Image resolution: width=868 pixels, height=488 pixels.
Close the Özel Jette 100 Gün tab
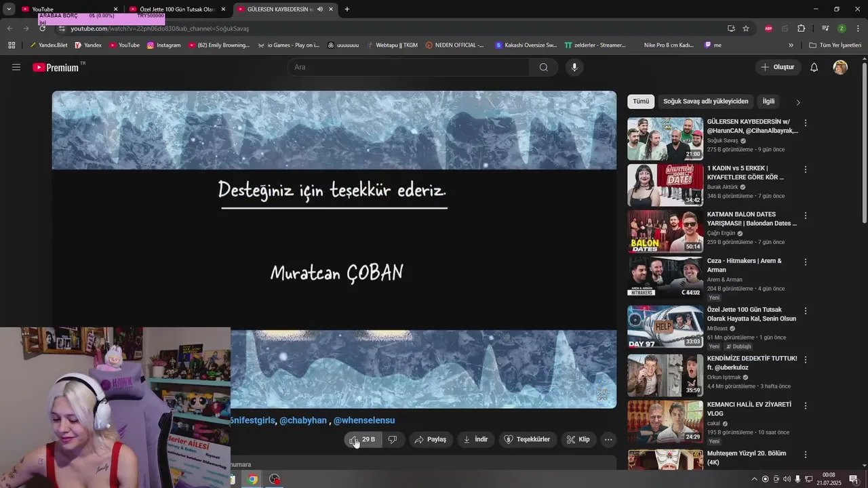(223, 9)
